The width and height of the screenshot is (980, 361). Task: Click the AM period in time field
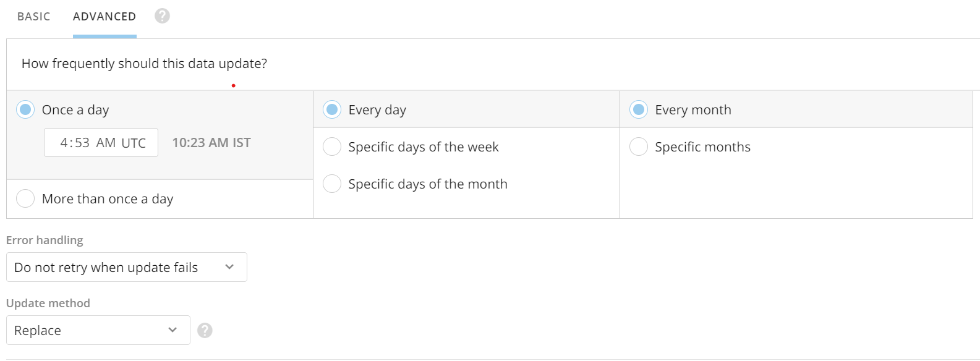(106, 143)
